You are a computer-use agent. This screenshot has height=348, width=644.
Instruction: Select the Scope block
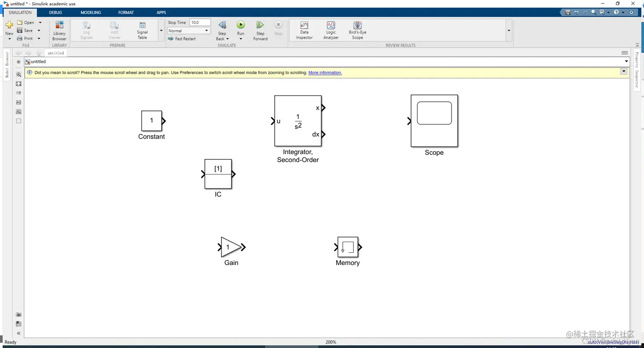434,121
